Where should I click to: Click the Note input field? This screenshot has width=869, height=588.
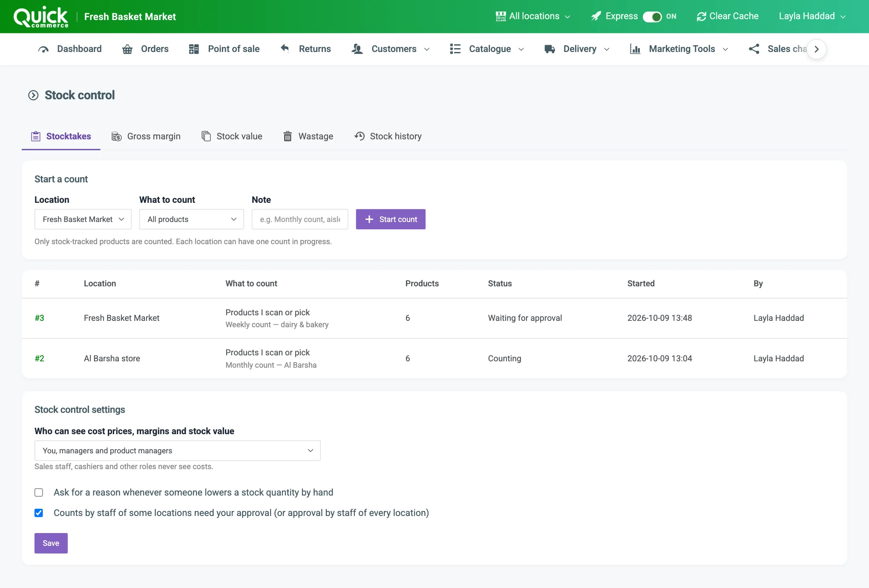(300, 219)
